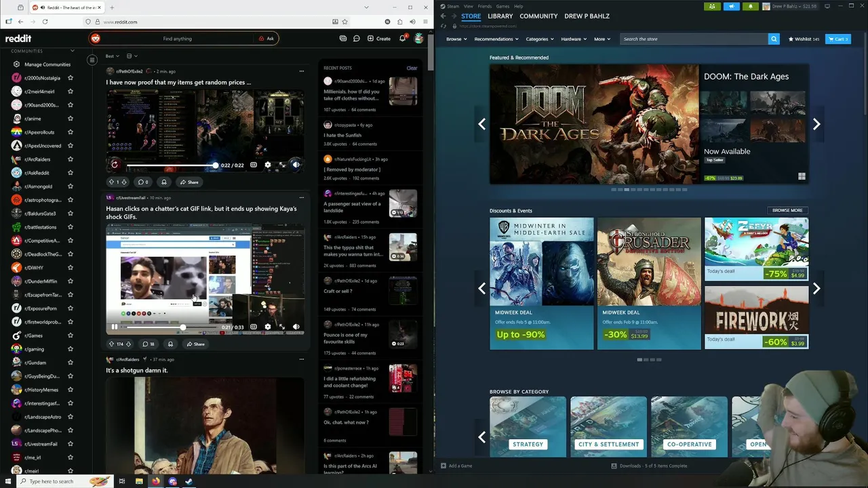Toggle star for r/AskReddit community

click(71, 173)
